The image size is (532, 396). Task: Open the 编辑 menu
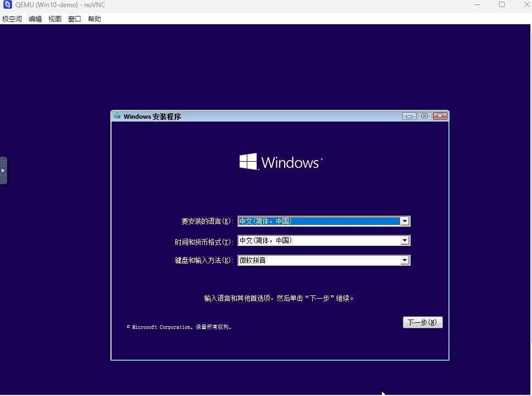[x=35, y=19]
